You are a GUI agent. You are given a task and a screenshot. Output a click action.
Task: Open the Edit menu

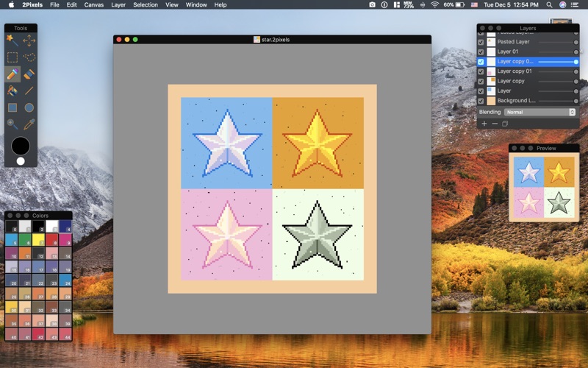(71, 5)
